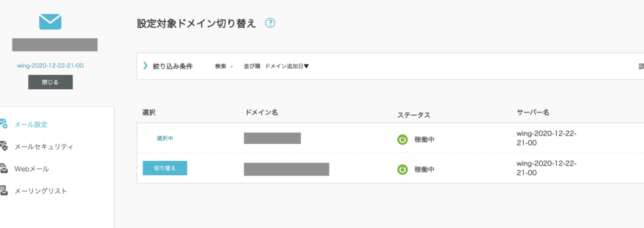
Task: Click Webメール globe-envelope icon
Action: click(3, 168)
